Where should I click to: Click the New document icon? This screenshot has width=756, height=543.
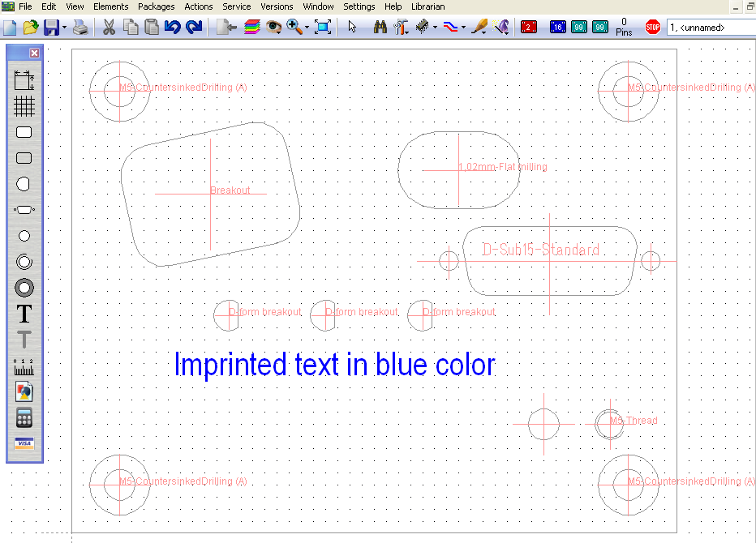10,27
